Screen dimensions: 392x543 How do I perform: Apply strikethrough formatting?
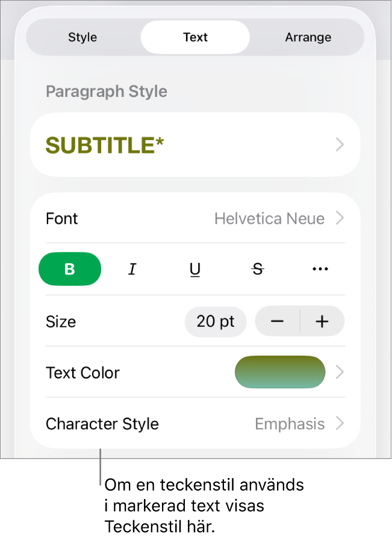point(258,269)
